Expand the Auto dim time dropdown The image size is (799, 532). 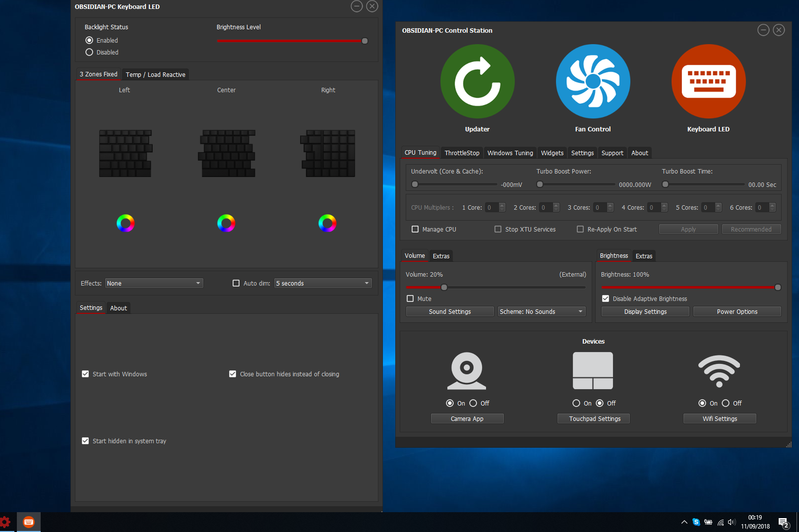323,283
